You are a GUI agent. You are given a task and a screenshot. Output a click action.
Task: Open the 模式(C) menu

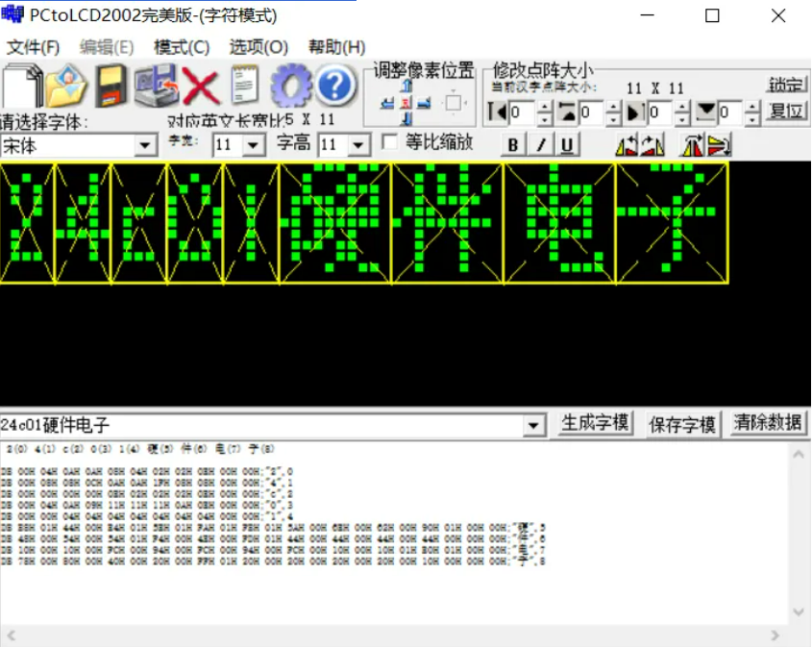pos(181,47)
